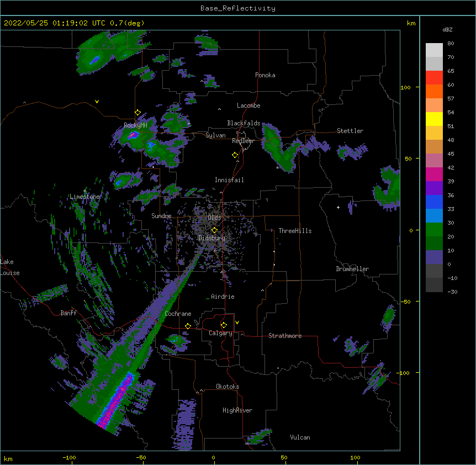Screen dimensions: 476x465
Task: Click the RedDeer city label
Action: point(243,141)
